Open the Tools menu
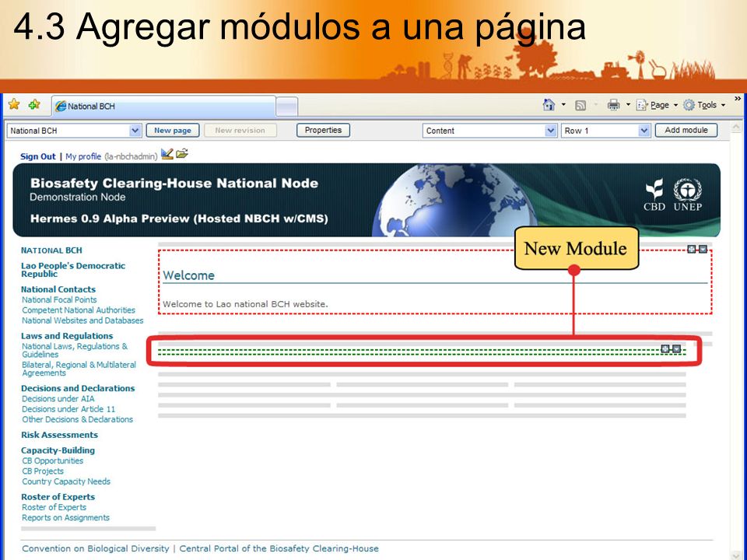747x560 pixels. pyautogui.click(x=704, y=105)
